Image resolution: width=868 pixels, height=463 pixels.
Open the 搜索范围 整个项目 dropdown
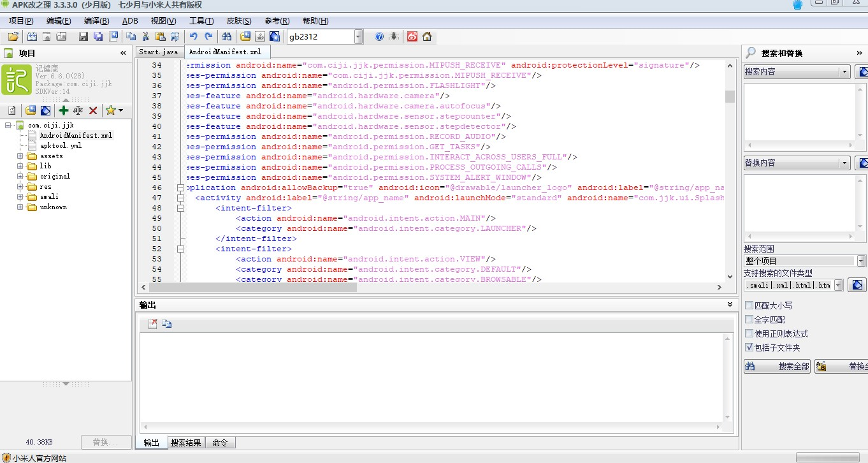[x=862, y=261]
